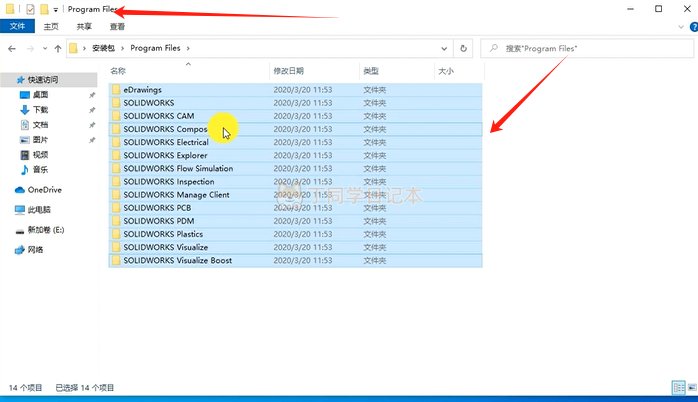
Task: Click the OneDrive cloud icon in sidebar
Action: (19, 189)
